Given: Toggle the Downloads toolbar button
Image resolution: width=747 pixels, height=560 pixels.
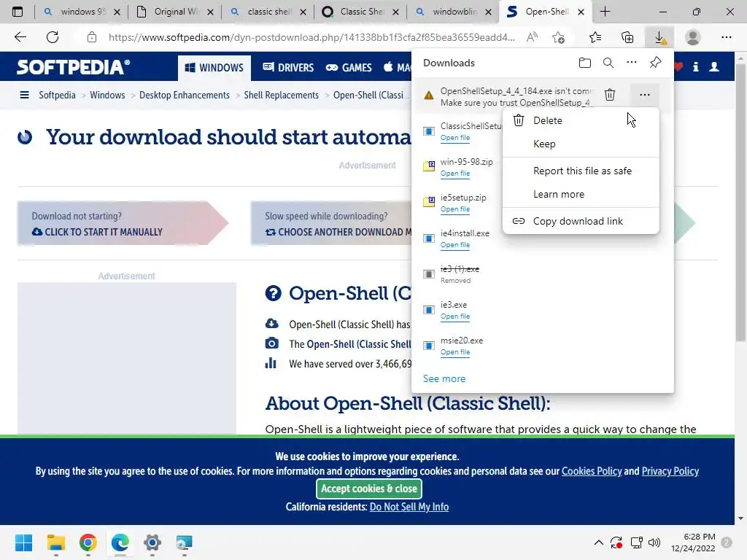Looking at the screenshot, I should pyautogui.click(x=659, y=37).
